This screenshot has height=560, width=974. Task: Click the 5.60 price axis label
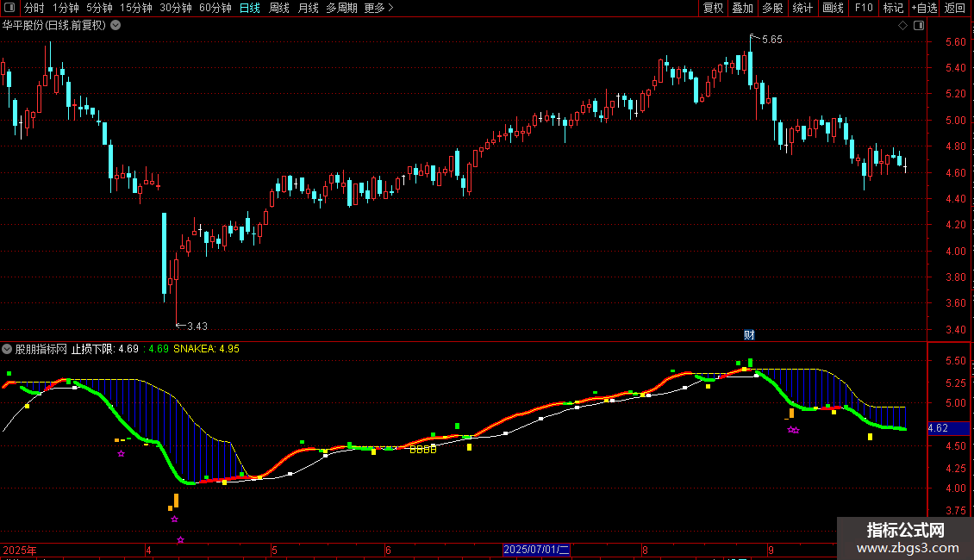[x=955, y=42]
